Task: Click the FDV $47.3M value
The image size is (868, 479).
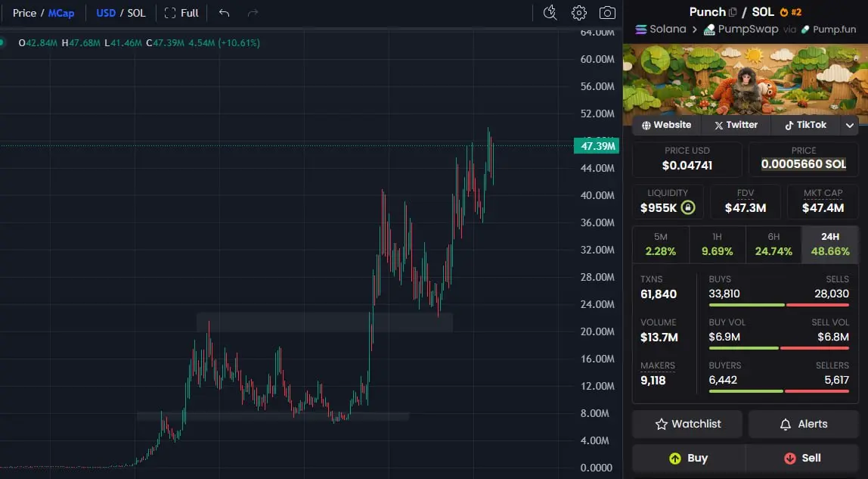Action: 745,208
